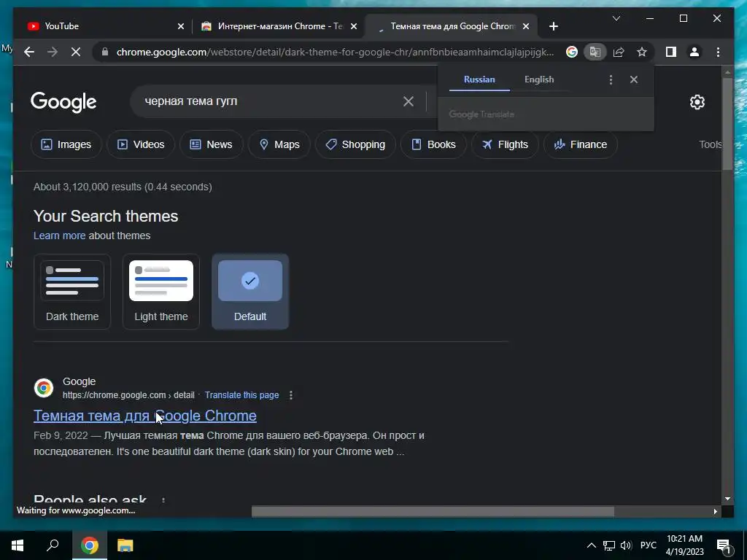
Task: Open Google search settings gear
Action: point(697,102)
